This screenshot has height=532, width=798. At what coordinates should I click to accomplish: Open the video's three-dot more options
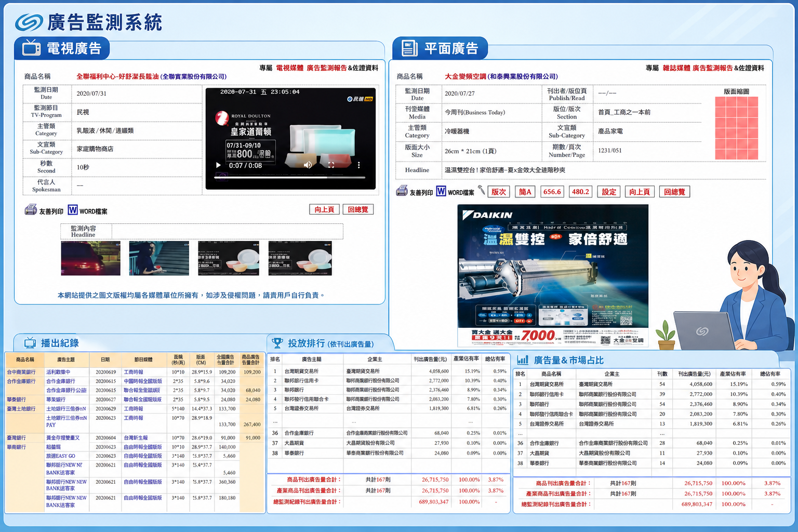358,165
